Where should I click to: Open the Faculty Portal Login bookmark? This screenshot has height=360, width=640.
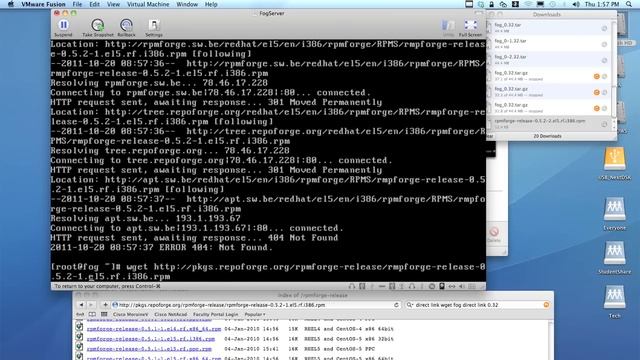pyautogui.click(x=216, y=315)
